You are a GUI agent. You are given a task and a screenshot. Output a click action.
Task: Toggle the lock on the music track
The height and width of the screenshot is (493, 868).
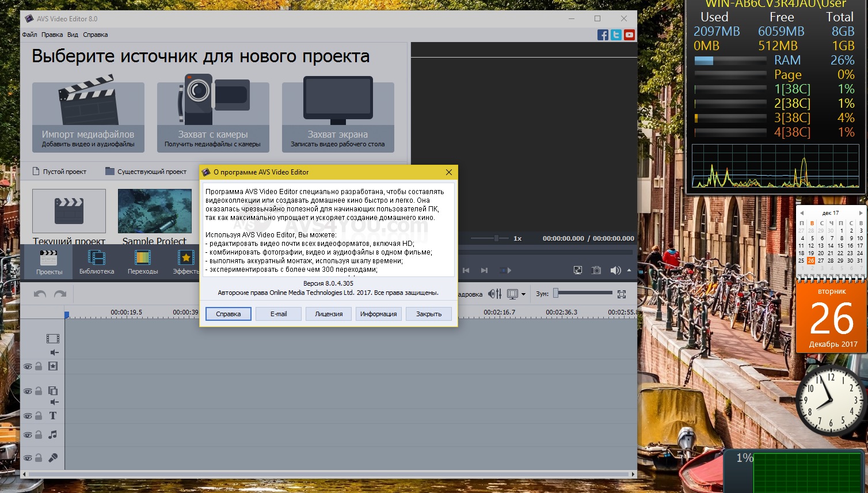[x=39, y=434]
